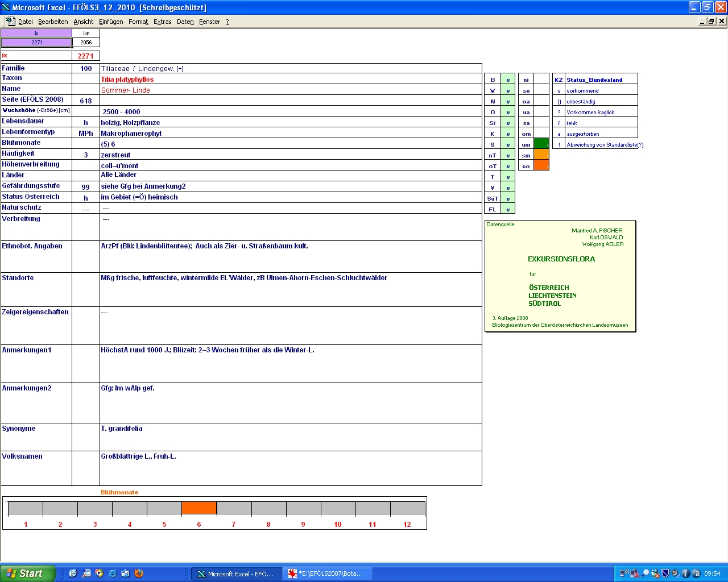Viewport: 728px width, 582px height.
Task: Select the 'Gfg: Im wAlp gef.' cell
Action: click(x=291, y=402)
